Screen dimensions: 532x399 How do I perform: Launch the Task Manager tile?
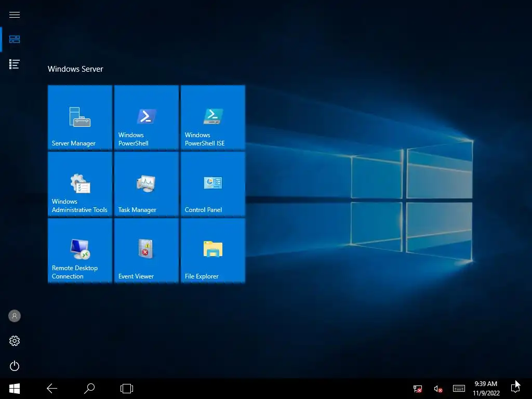coord(147,184)
